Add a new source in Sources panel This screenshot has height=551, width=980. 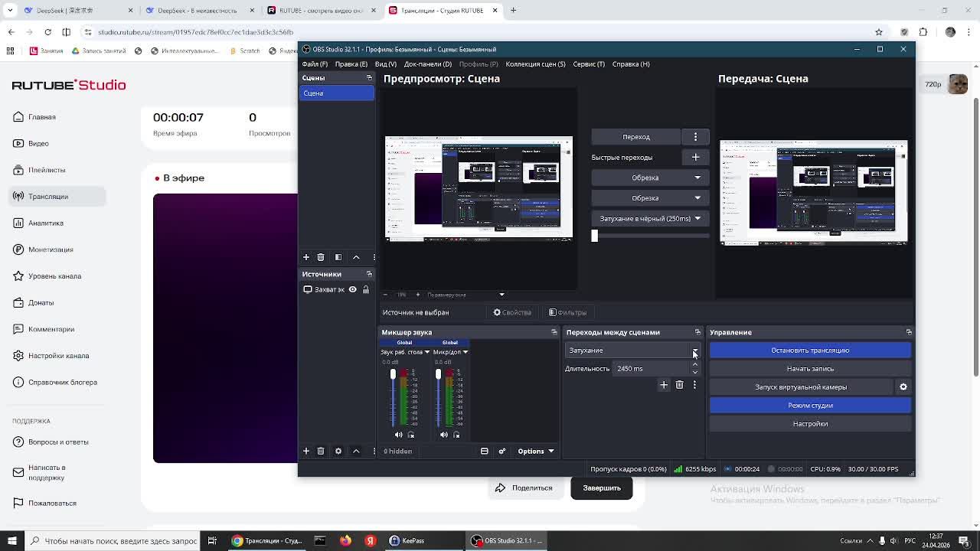pyautogui.click(x=306, y=451)
